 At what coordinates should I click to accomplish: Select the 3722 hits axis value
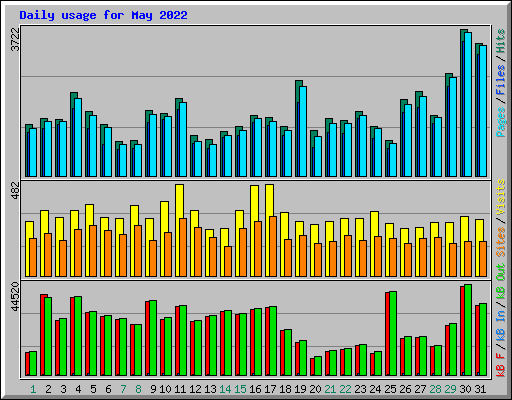15,39
